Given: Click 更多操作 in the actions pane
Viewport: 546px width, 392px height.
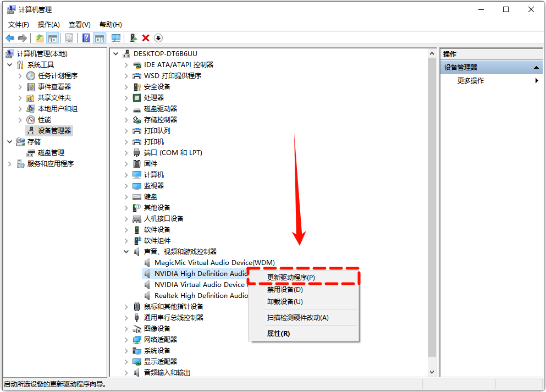Looking at the screenshot, I should pyautogui.click(x=471, y=80).
